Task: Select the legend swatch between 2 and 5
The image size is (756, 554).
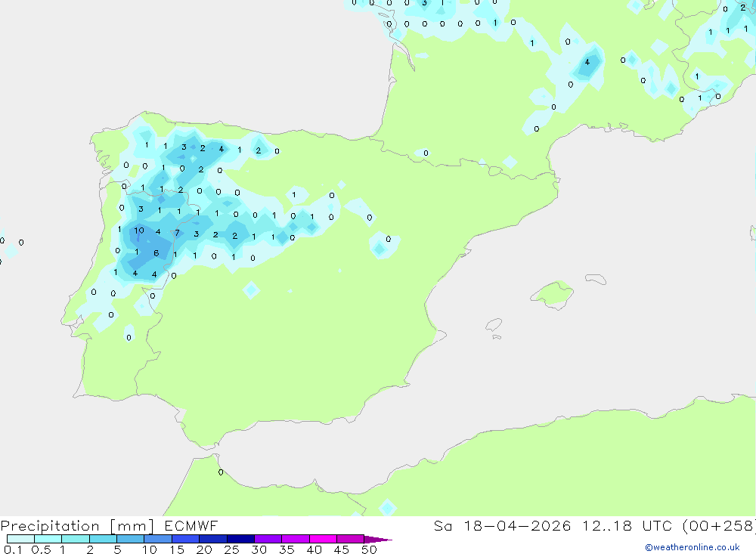Action: point(103,539)
